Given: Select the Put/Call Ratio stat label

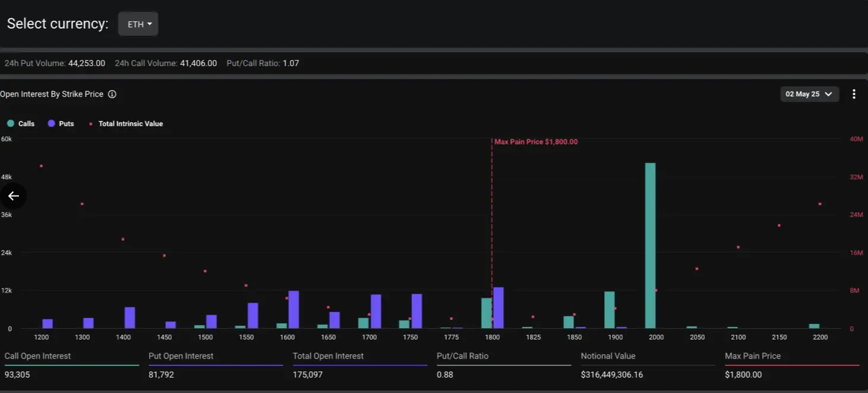Looking at the screenshot, I should [x=461, y=356].
